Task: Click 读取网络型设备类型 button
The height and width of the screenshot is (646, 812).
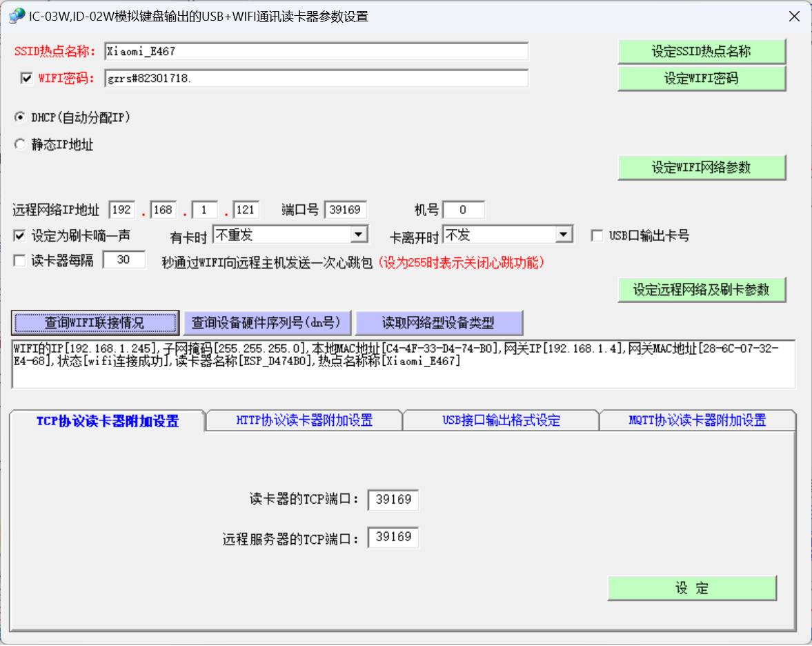Action: click(438, 323)
